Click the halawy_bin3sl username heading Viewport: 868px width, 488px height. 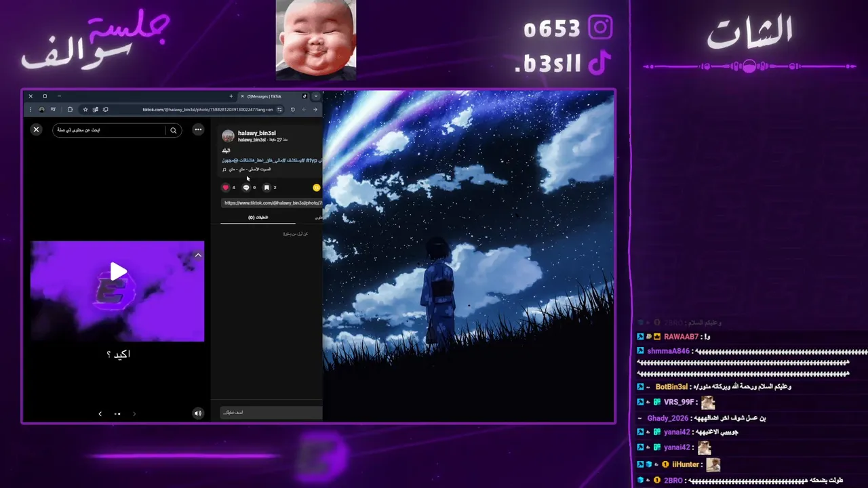(x=257, y=133)
